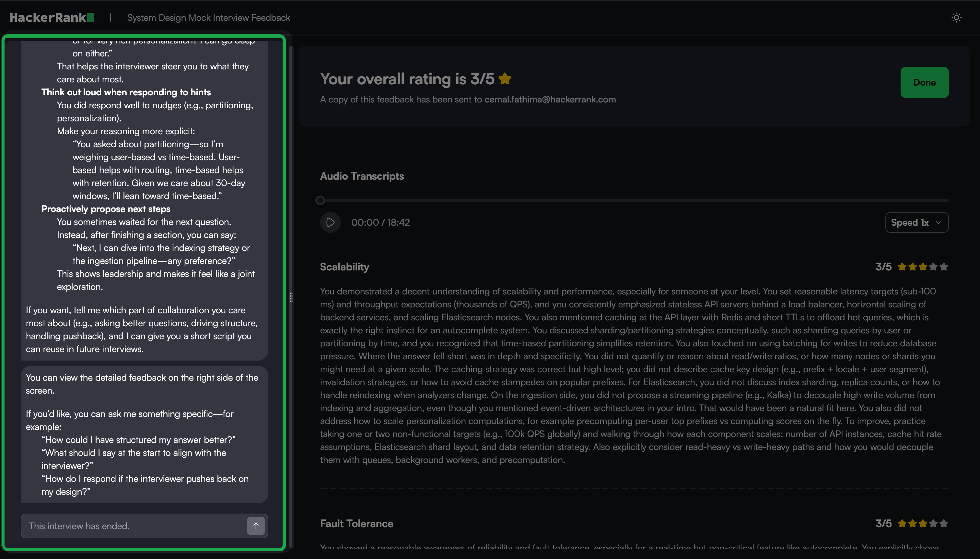This screenshot has height=559, width=980.
Task: Click the cemal.fathima@hackerrank.com email address
Action: (x=550, y=100)
